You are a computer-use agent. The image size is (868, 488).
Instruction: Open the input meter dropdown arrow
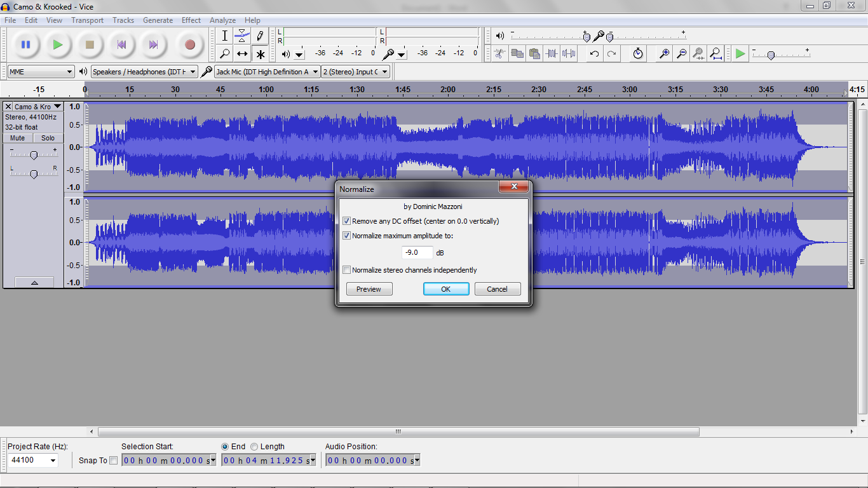(402, 55)
